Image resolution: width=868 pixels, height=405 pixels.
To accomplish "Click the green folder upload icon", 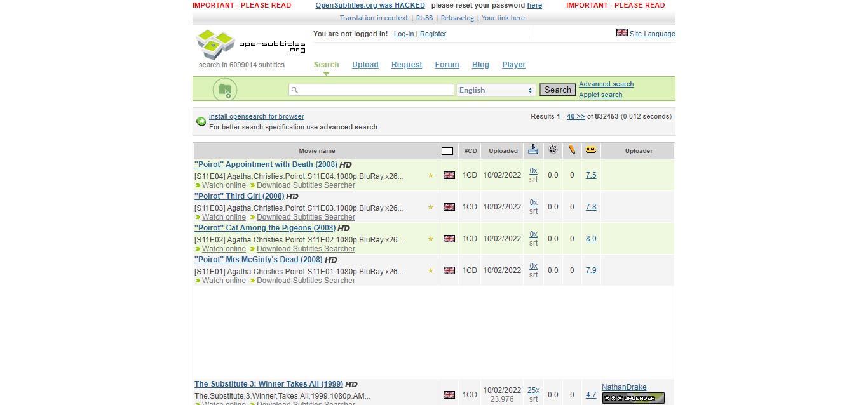I will [224, 90].
